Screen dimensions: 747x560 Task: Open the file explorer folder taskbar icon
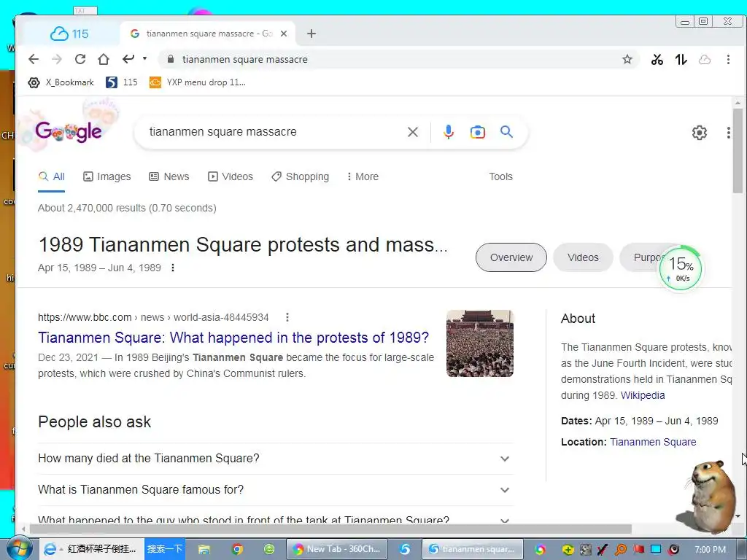[x=204, y=550]
